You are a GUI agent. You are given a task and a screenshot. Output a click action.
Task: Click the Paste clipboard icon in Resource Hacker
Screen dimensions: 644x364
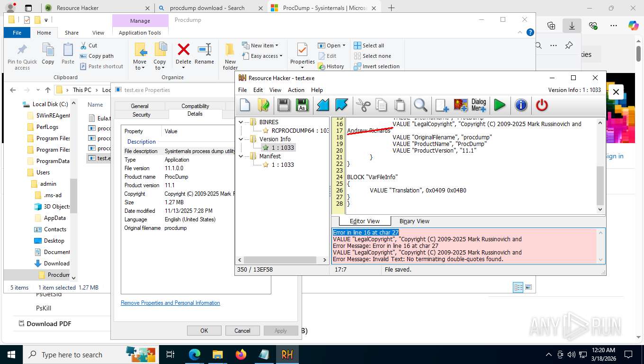pyautogui.click(x=400, y=105)
